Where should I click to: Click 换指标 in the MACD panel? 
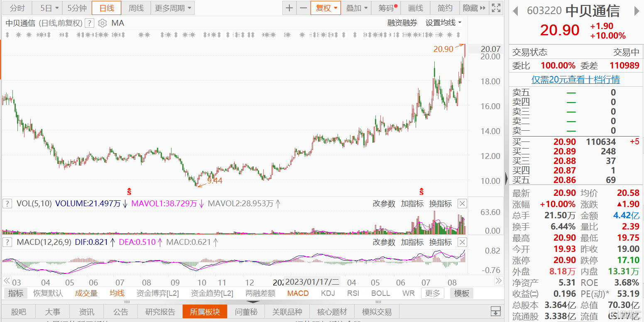(x=441, y=242)
